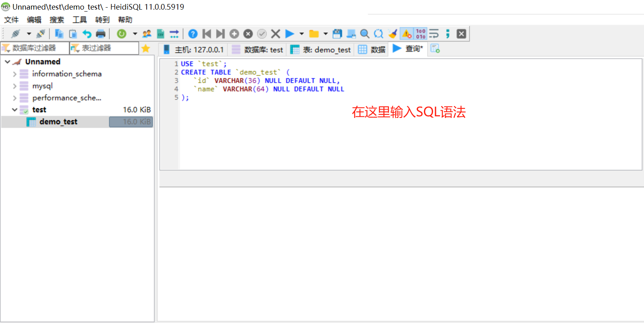
Task: Select the mysql database
Action: click(42, 86)
